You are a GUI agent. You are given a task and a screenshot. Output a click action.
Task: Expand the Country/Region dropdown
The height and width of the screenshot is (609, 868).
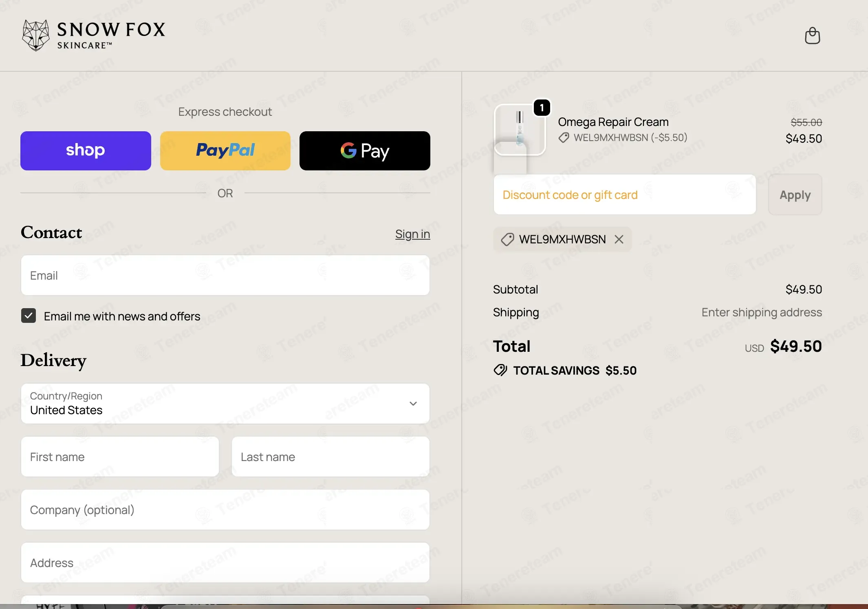[225, 404]
